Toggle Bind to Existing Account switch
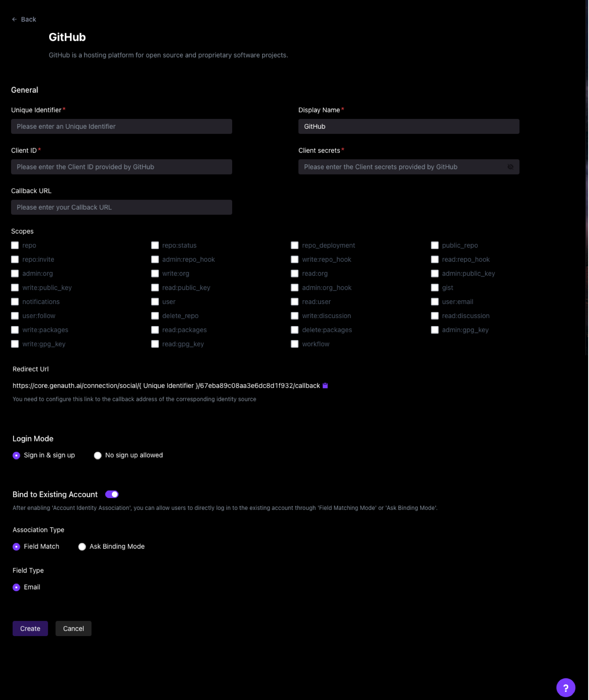This screenshot has height=700, width=589. (112, 495)
